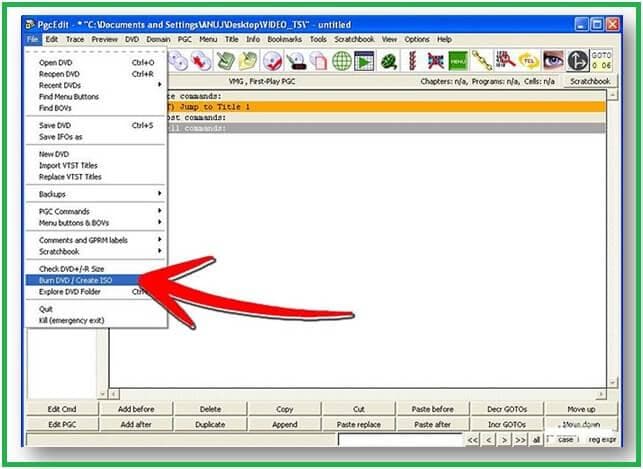Click the >> search last button
The height and width of the screenshot is (469, 643).
pos(520,439)
